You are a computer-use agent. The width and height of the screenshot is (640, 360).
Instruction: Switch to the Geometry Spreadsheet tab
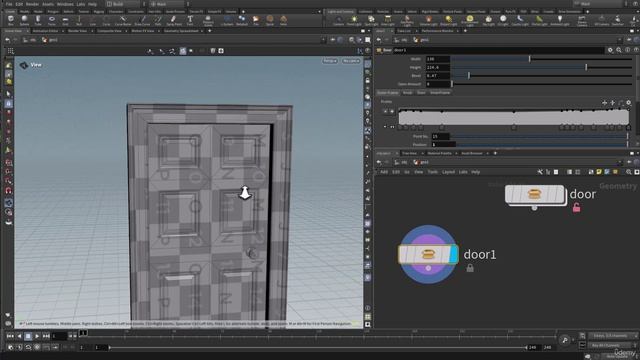coord(181,31)
